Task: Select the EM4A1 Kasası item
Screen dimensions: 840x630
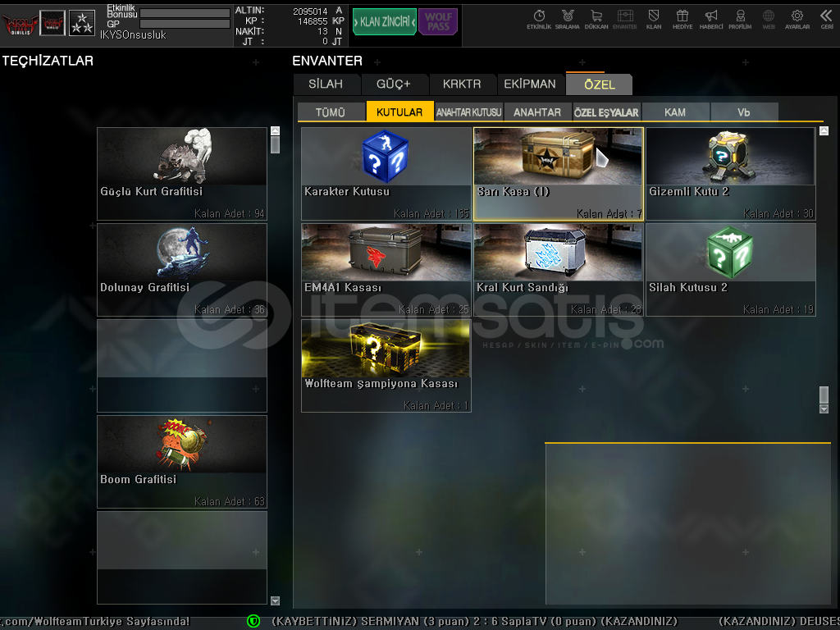Action: [x=386, y=269]
